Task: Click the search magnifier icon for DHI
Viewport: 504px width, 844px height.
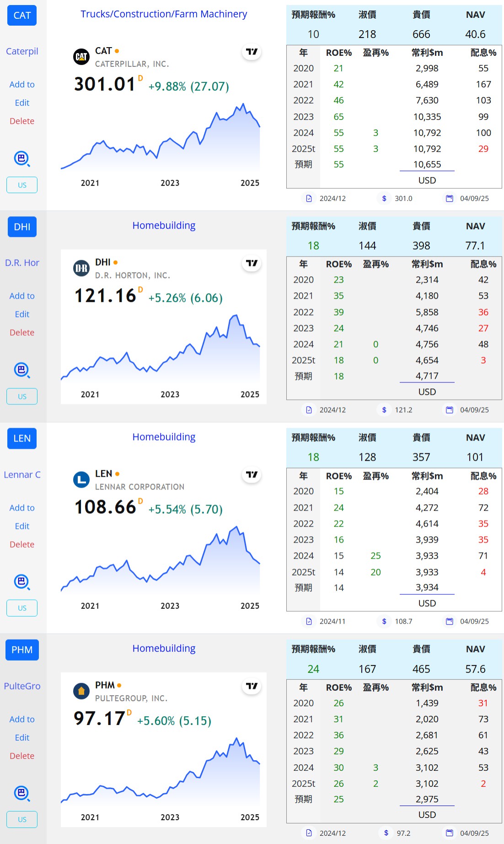Action: click(x=22, y=370)
